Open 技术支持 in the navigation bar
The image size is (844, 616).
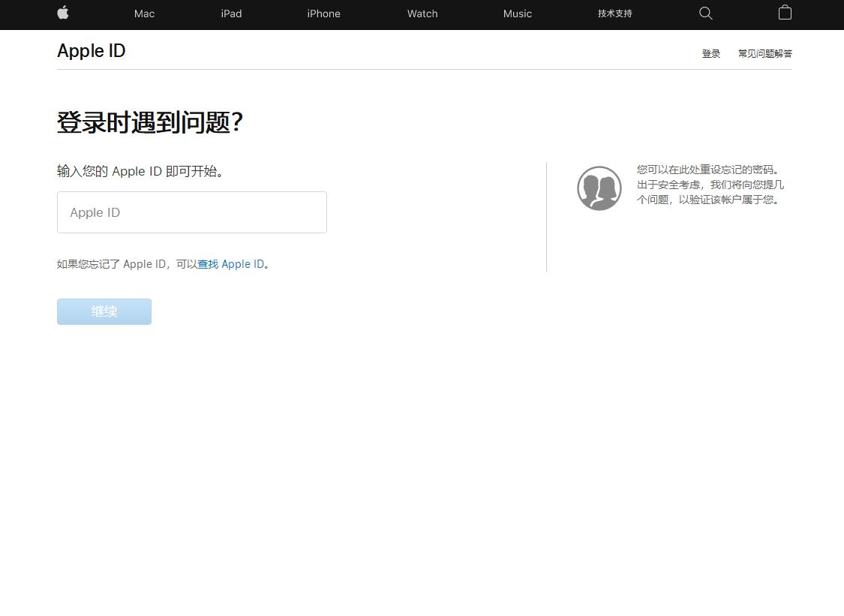click(614, 14)
